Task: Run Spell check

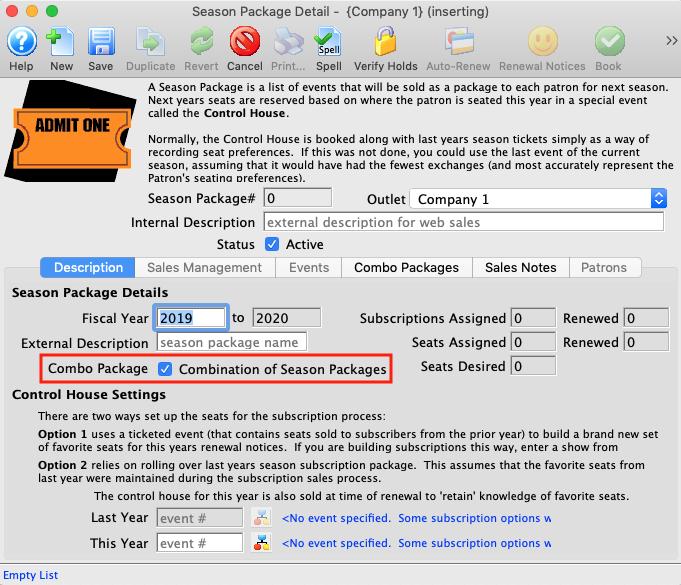Action: tap(328, 42)
